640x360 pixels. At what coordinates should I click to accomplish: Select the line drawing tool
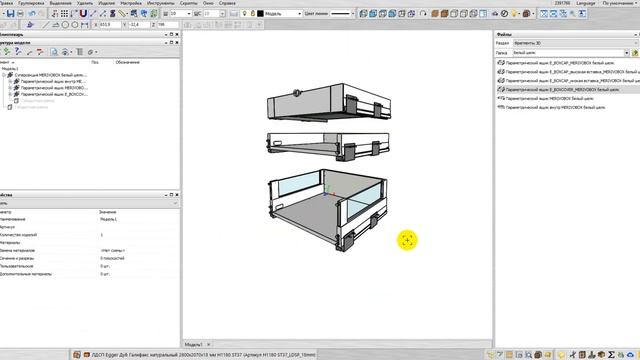pos(46,25)
